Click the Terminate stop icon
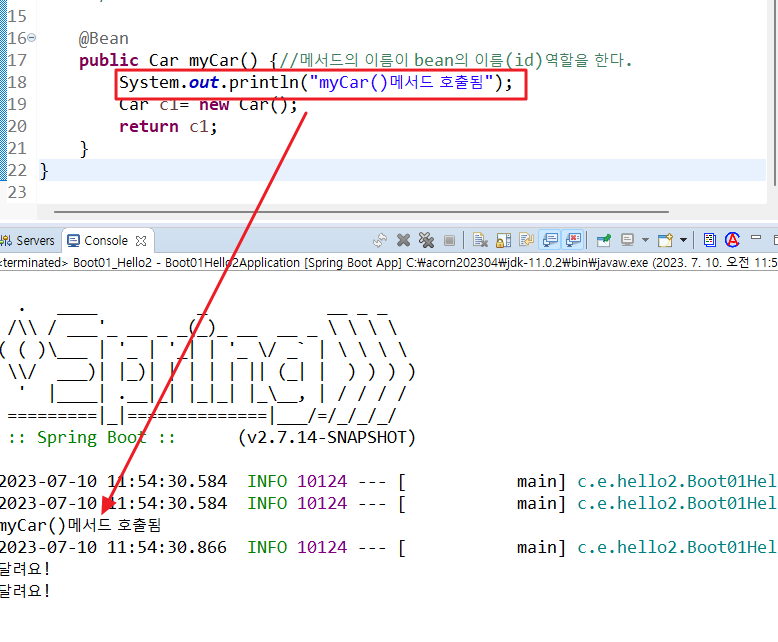 click(x=449, y=241)
